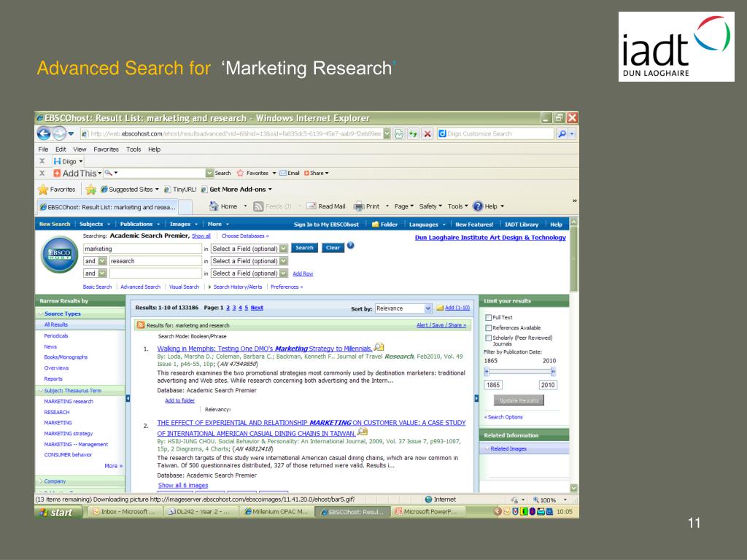The width and height of the screenshot is (747, 560).
Task: Click the RSS feed icon beside Results for
Action: (x=141, y=325)
